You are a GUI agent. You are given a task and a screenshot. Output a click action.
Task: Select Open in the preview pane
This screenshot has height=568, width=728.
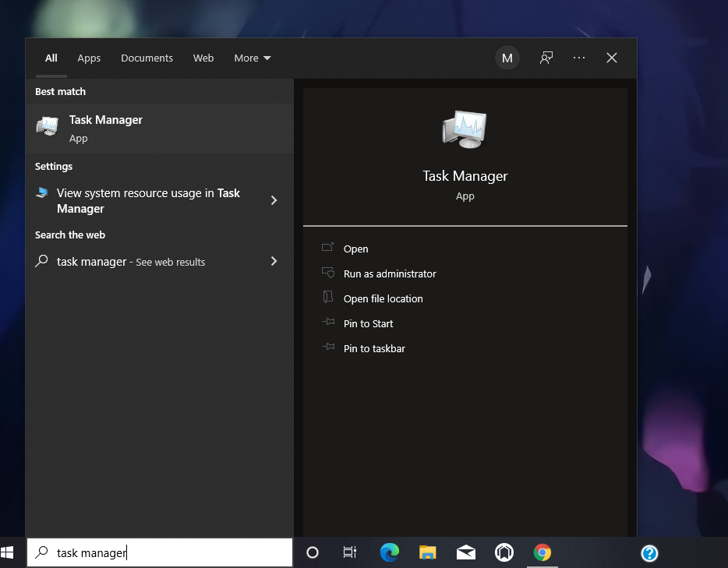point(355,249)
